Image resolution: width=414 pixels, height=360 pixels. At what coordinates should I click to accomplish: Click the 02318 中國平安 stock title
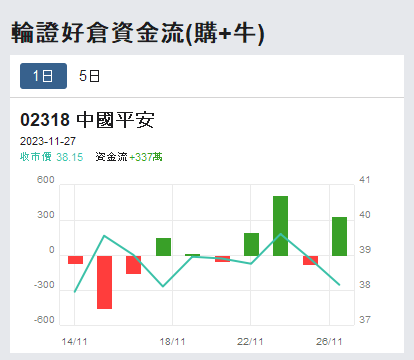click(87, 120)
